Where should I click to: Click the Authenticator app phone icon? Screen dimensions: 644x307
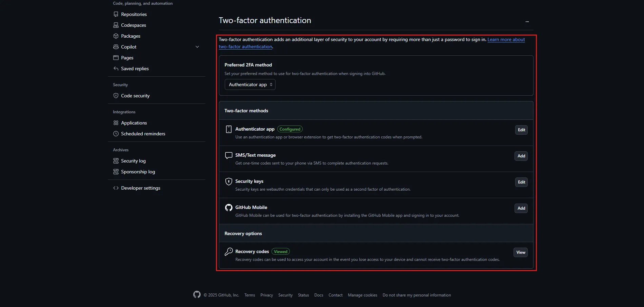[229, 129]
